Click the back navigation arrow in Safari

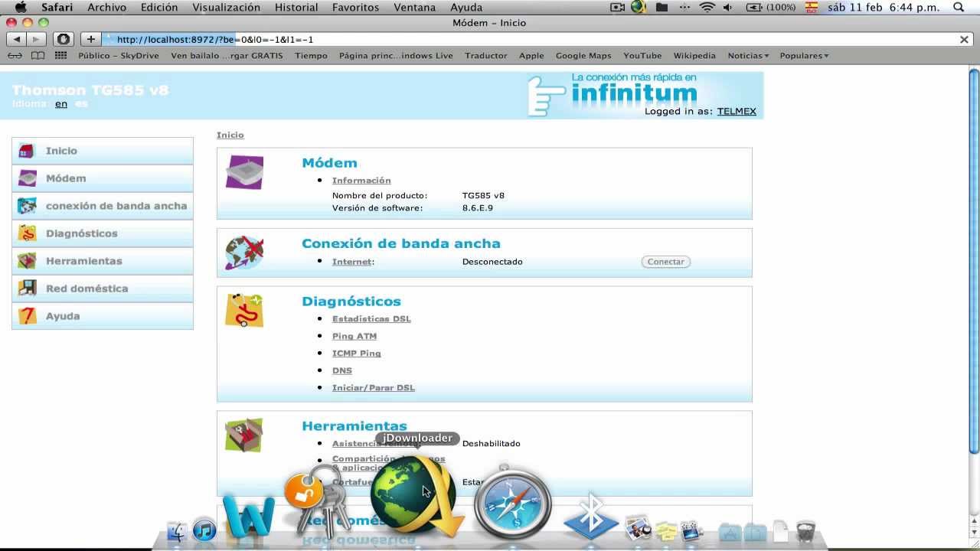click(17, 39)
